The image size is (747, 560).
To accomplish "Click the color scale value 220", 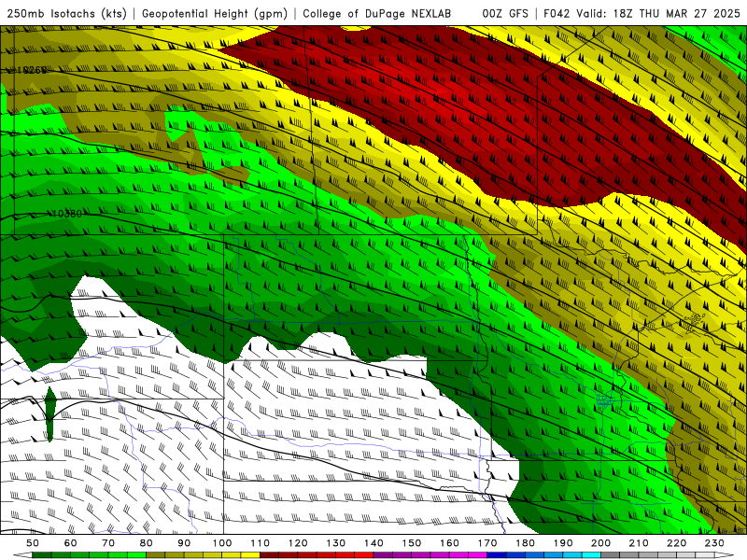I will (x=676, y=543).
